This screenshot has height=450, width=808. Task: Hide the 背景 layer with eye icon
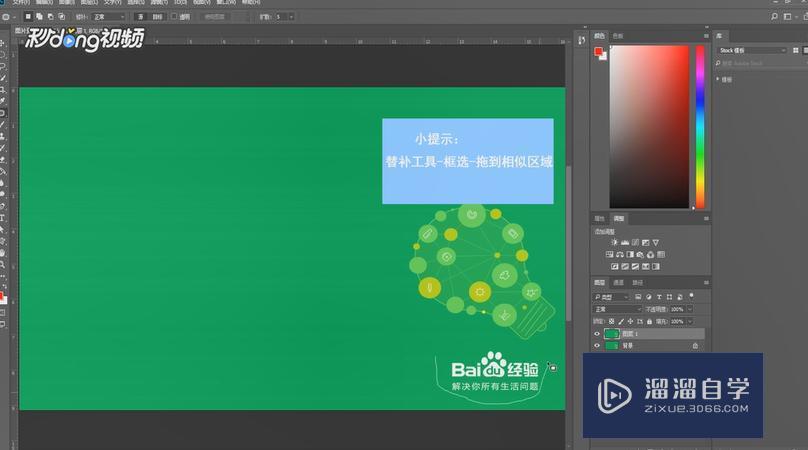coord(597,346)
